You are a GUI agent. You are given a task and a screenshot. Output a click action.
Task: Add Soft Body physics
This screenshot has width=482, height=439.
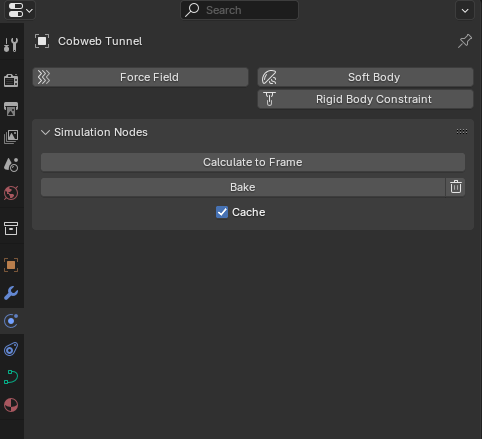[x=365, y=77]
